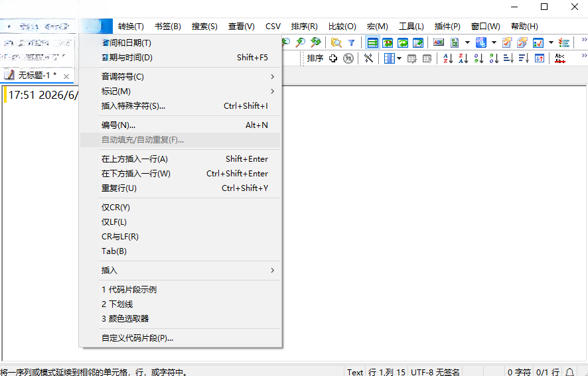Click the filter funnel icon in toolbar

[351, 42]
